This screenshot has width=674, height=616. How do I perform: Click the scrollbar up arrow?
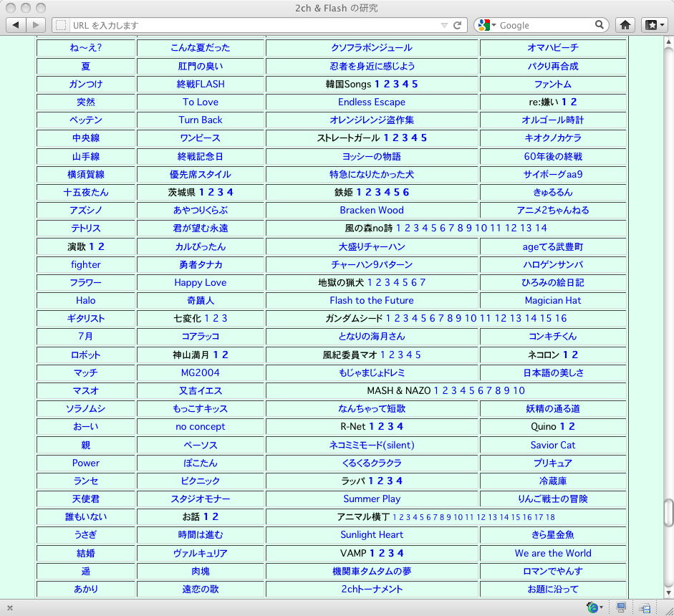coord(668,42)
